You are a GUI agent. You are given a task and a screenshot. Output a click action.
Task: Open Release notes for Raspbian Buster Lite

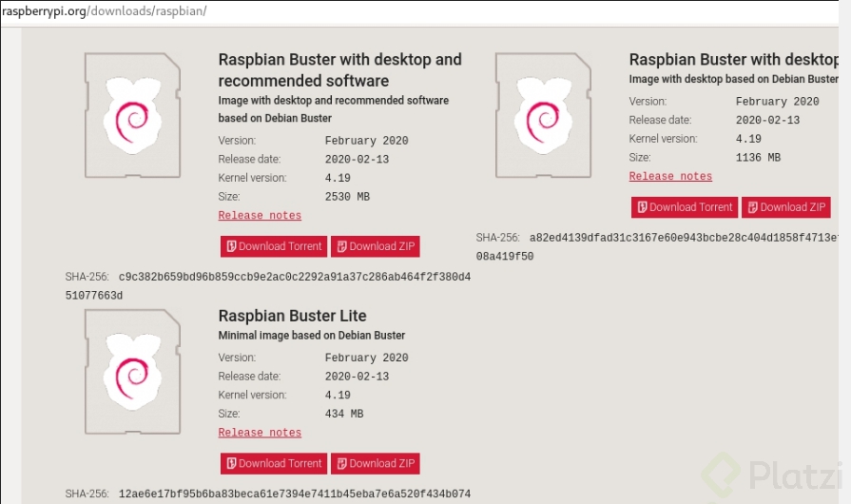260,433
